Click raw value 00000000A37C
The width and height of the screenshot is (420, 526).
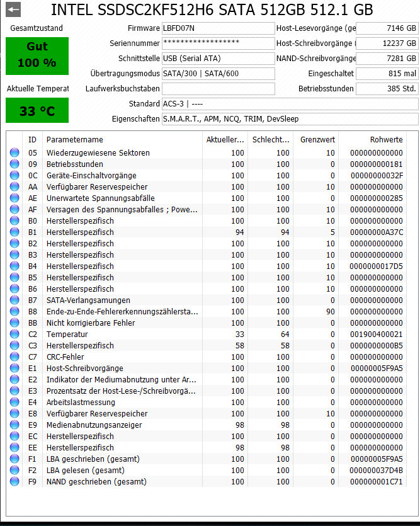[377, 232]
